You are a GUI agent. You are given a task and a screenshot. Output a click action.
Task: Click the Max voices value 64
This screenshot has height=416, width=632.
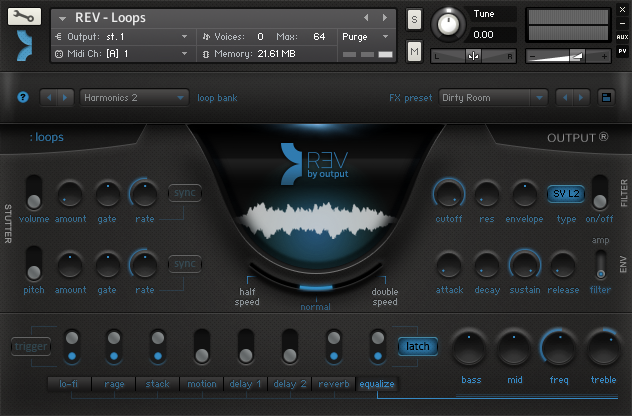[x=319, y=37]
